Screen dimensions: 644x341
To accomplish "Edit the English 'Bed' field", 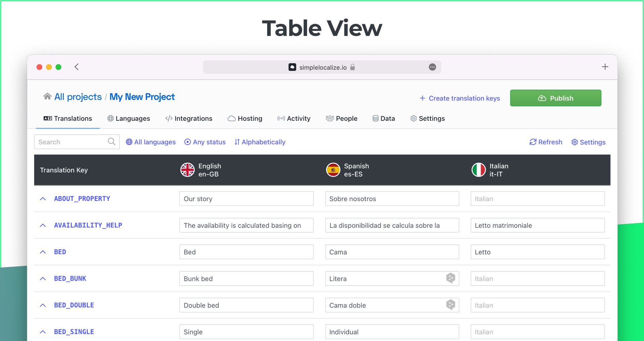I will (246, 252).
